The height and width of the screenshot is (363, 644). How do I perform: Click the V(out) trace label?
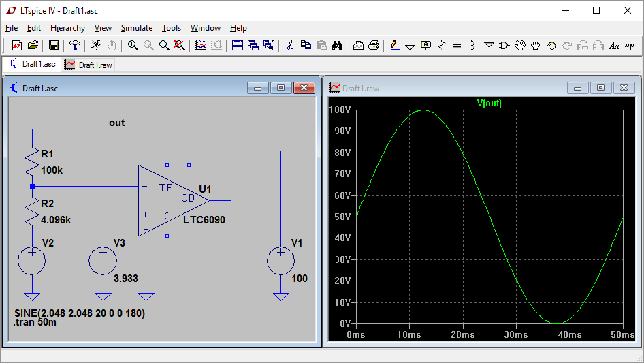point(489,104)
